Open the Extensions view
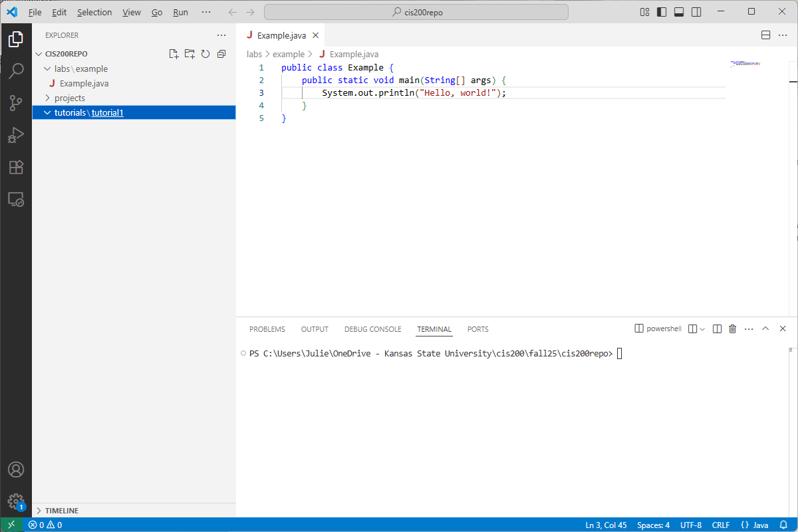This screenshot has height=532, width=798. [x=16, y=167]
